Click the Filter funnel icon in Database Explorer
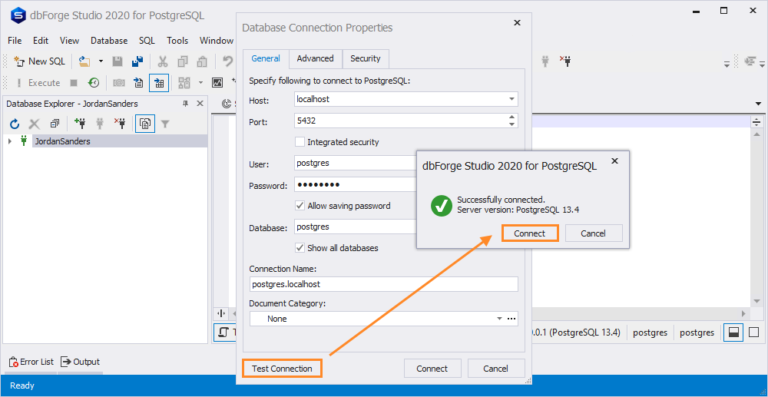Image resolution: width=768 pixels, height=397 pixels. pos(166,124)
